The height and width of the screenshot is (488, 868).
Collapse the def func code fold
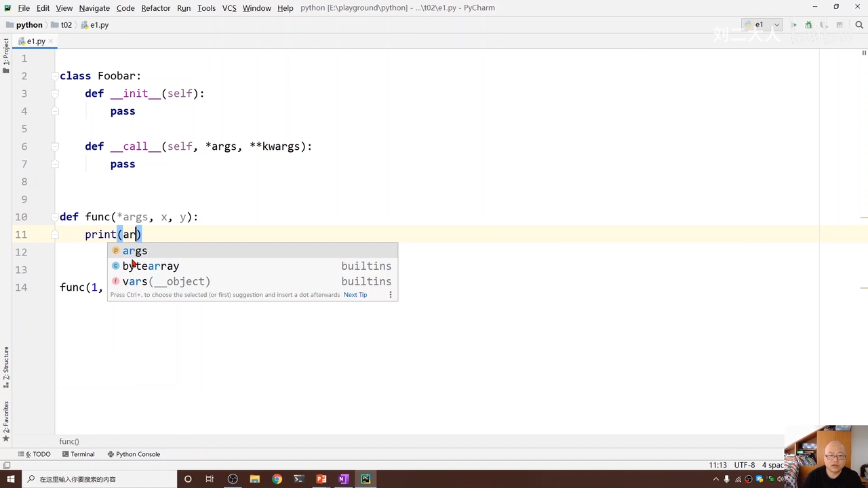click(x=54, y=217)
